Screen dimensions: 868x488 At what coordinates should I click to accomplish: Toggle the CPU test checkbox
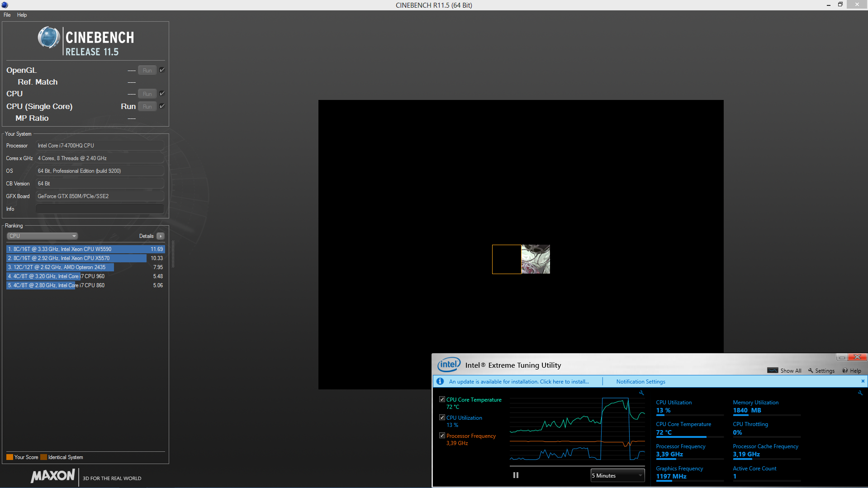click(x=162, y=93)
